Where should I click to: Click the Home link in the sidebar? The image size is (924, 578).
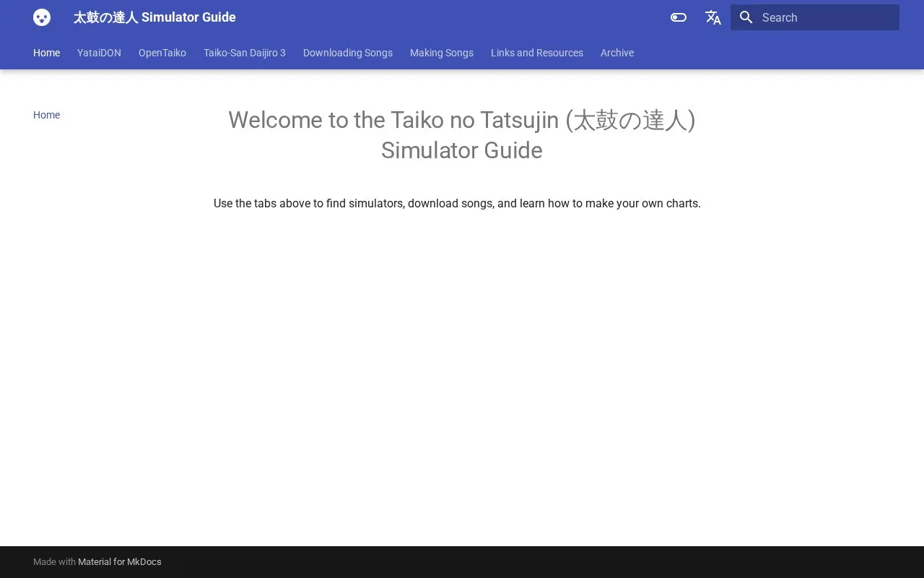[46, 115]
